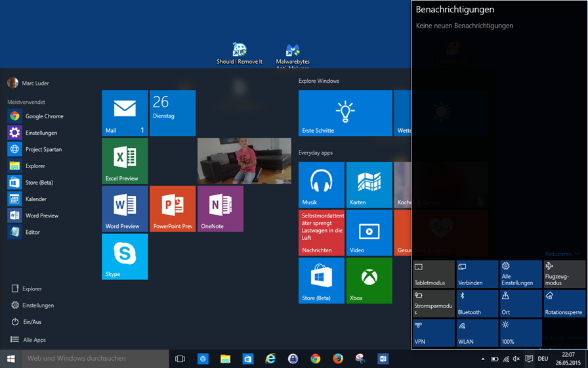This screenshot has height=368, width=588.
Task: Click Alle Einstellungen button
Action: [520, 274]
